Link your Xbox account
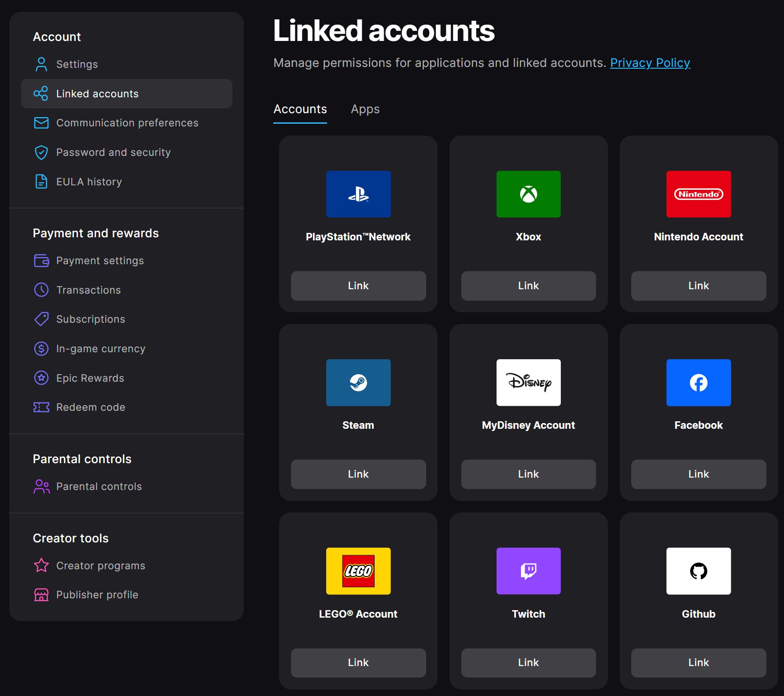This screenshot has height=696, width=784. coord(528,286)
